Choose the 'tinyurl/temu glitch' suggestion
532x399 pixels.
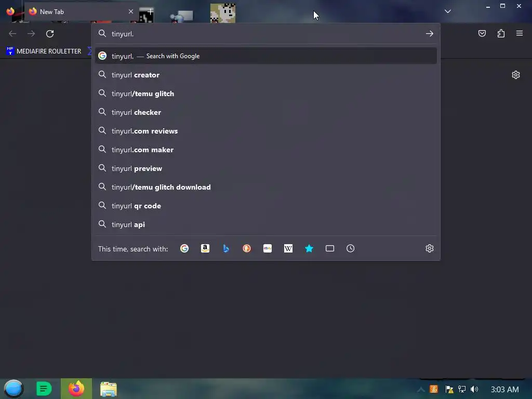click(266, 94)
